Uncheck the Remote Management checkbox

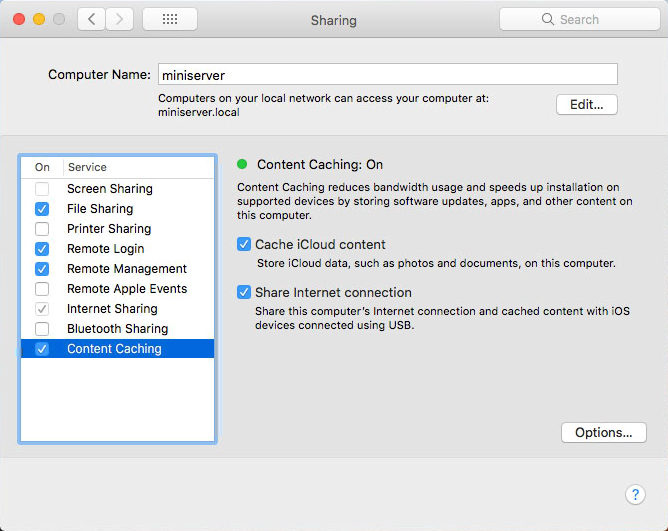(42, 269)
